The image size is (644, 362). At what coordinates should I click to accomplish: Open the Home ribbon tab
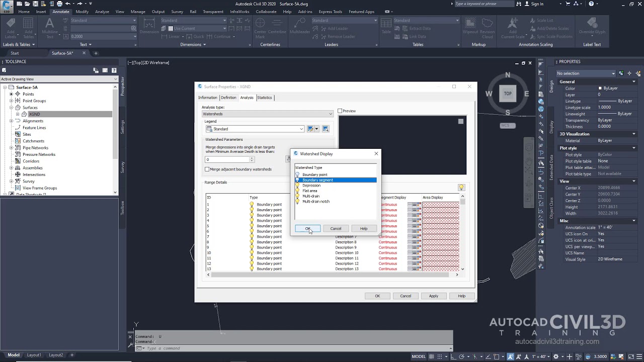pos(24,12)
